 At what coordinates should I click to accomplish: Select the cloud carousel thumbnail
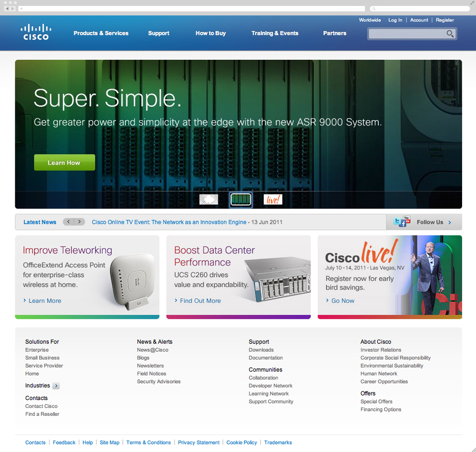209,199
